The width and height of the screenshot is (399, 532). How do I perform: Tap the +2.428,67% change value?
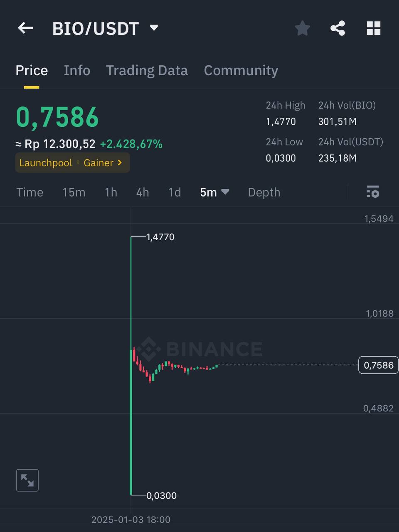(131, 144)
